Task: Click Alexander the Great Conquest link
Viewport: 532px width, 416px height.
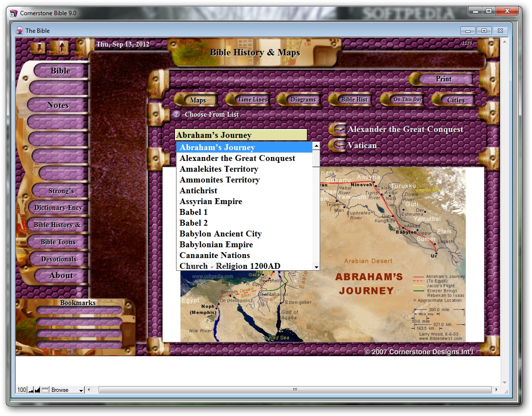Action: tap(405, 130)
